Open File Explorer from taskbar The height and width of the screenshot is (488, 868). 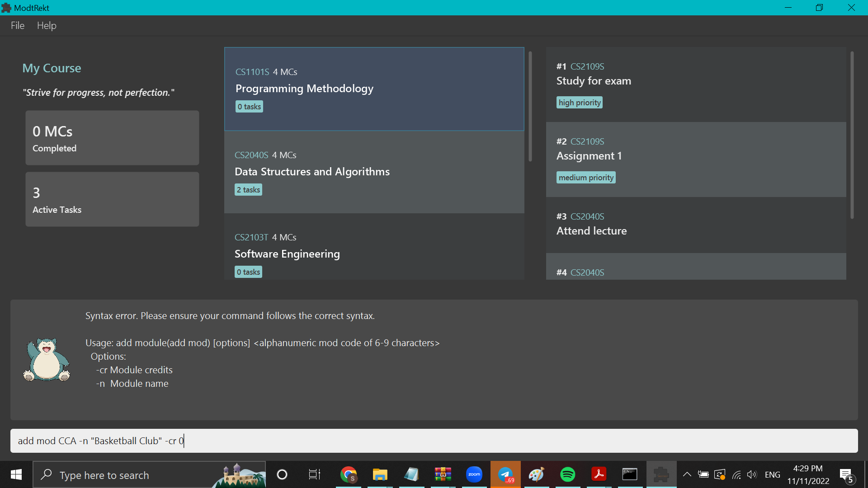tap(380, 474)
